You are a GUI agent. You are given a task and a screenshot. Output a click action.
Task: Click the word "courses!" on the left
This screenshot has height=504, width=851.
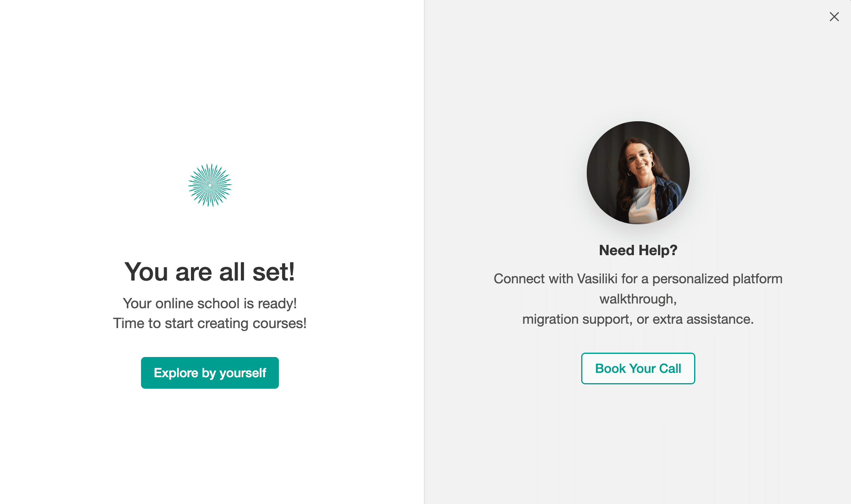point(279,323)
